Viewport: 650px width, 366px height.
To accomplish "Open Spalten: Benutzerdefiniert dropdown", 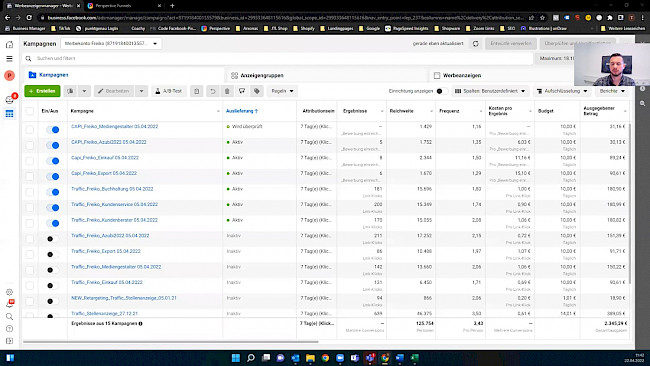I will (x=490, y=91).
